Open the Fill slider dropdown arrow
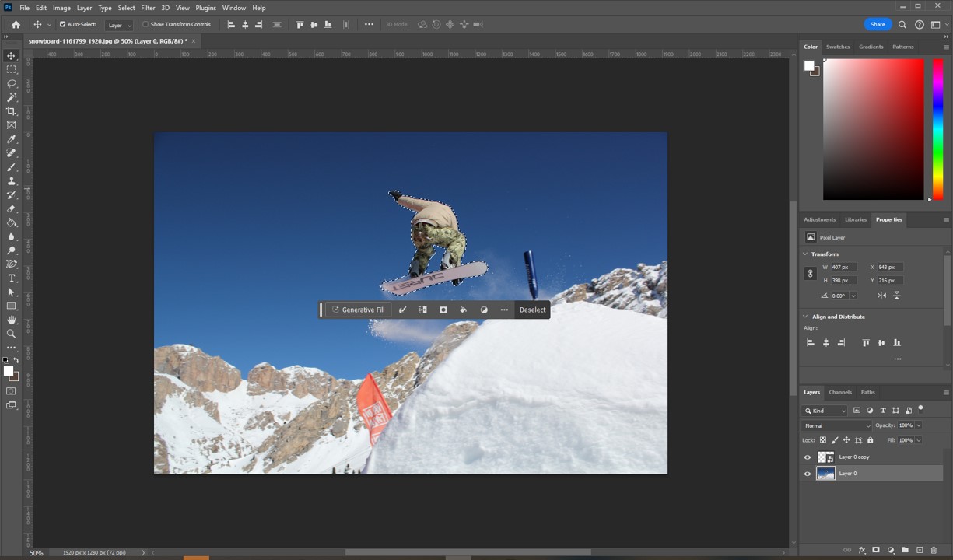The image size is (953, 560). tap(919, 440)
